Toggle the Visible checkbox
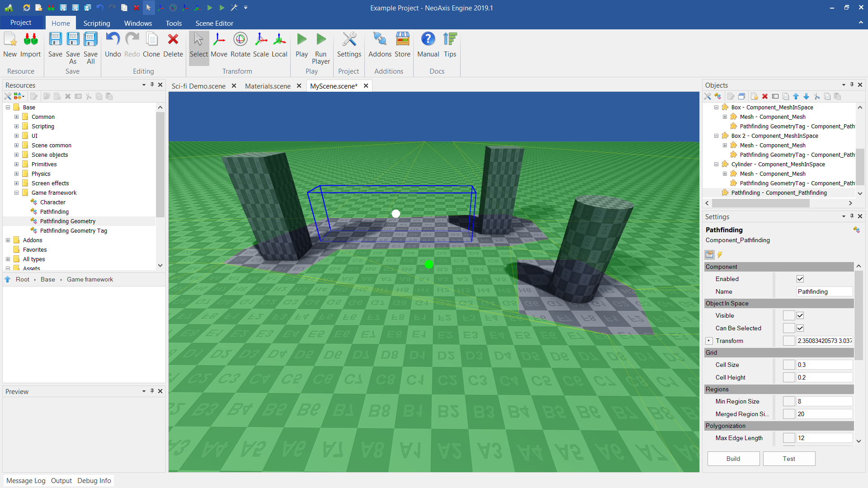Image resolution: width=868 pixels, height=488 pixels. pos(800,315)
